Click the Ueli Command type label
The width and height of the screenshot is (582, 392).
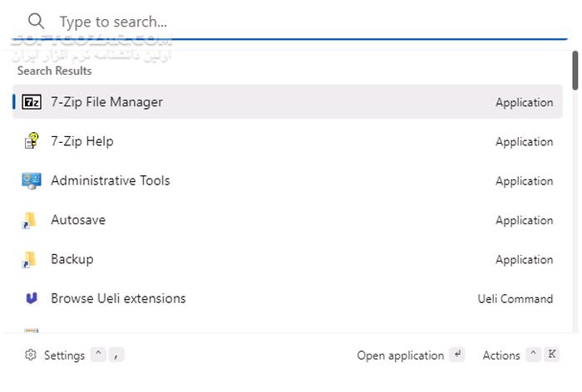click(515, 298)
